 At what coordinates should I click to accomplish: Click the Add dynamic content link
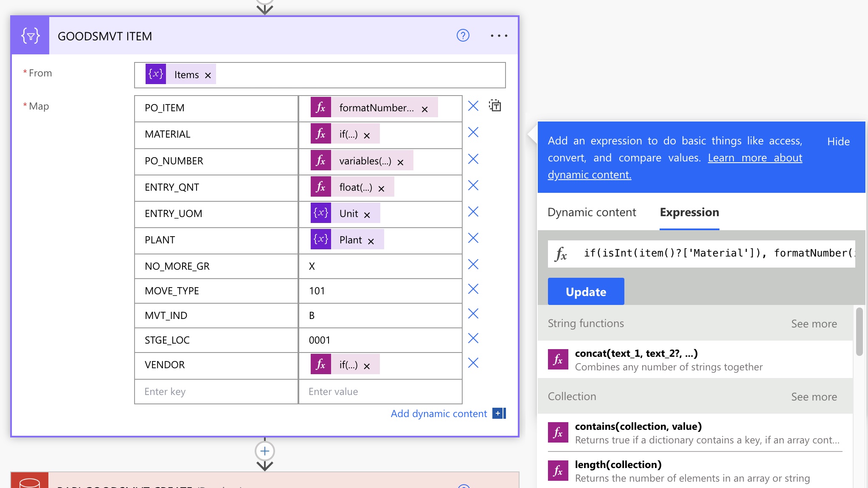pyautogui.click(x=439, y=414)
